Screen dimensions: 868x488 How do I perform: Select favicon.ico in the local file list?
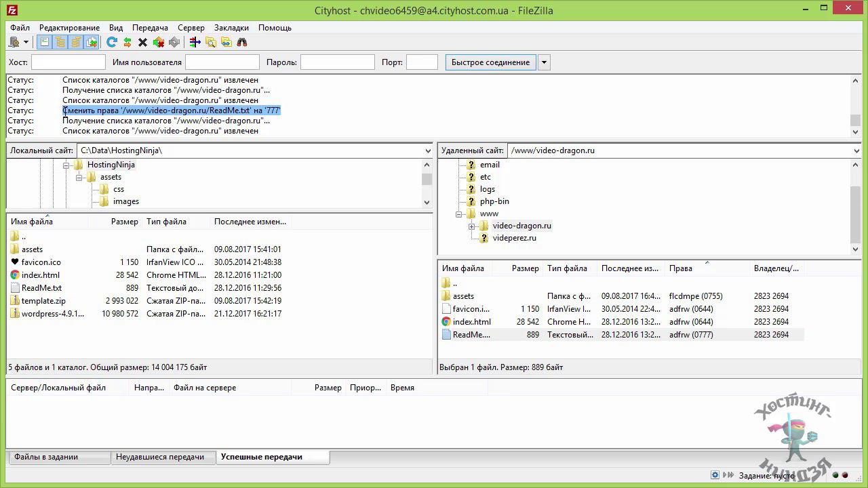point(41,262)
